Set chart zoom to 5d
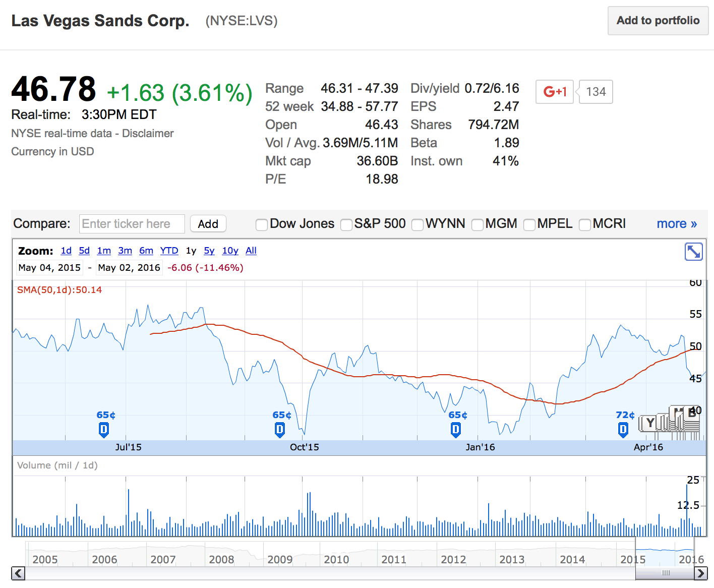The width and height of the screenshot is (714, 588). point(84,251)
